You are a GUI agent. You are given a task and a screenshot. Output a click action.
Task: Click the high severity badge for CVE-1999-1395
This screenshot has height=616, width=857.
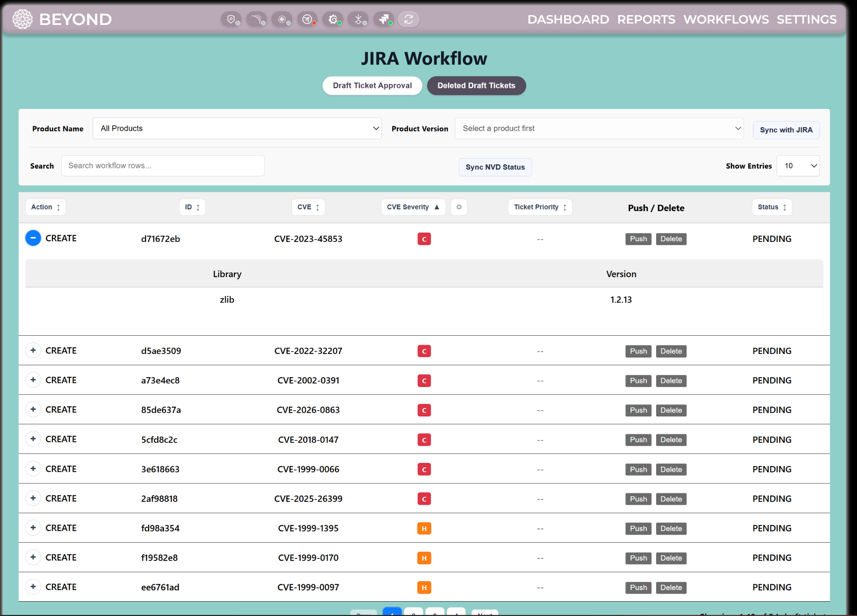pos(424,529)
